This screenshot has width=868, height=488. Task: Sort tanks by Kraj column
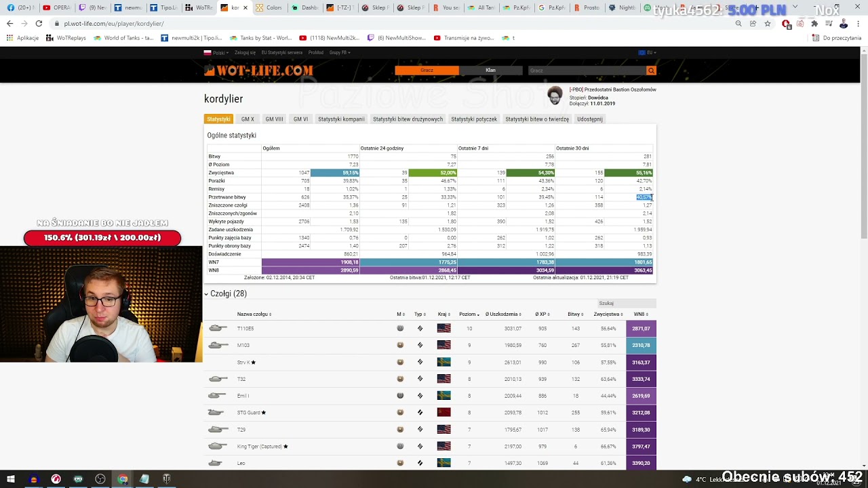[443, 314]
